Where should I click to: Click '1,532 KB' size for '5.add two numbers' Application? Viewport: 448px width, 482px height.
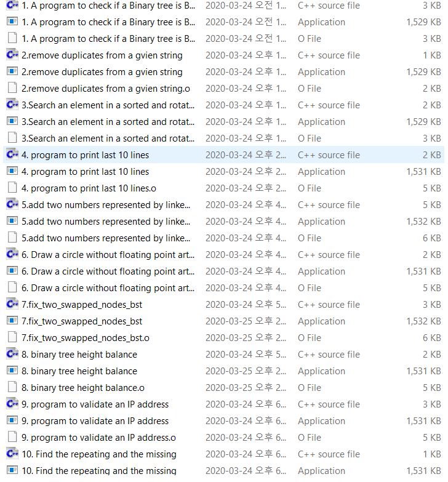pyautogui.click(x=424, y=222)
